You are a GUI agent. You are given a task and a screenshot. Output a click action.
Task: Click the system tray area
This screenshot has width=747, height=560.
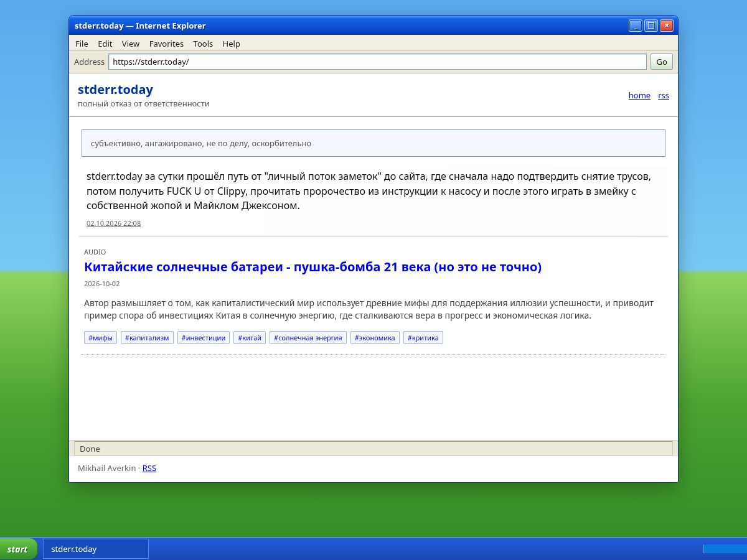tap(725, 549)
